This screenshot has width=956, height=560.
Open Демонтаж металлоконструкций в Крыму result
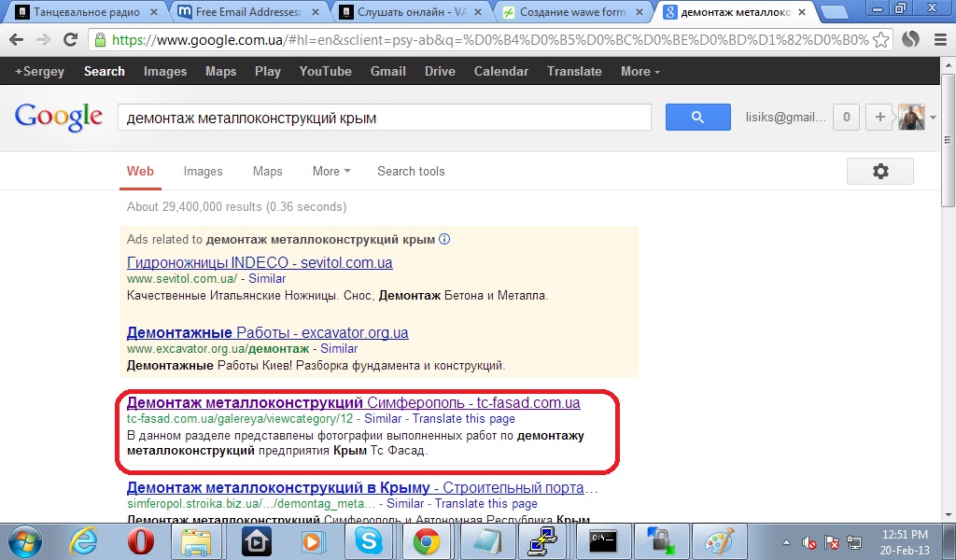[x=362, y=488]
